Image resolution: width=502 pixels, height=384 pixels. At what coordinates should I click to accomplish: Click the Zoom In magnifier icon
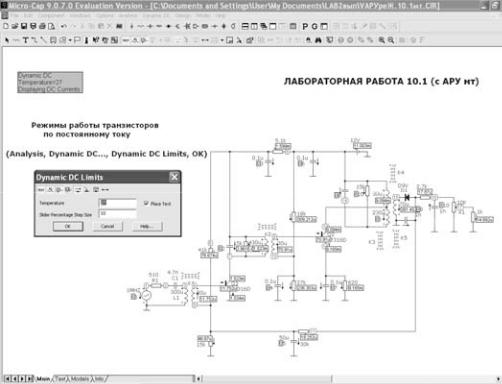(x=382, y=40)
